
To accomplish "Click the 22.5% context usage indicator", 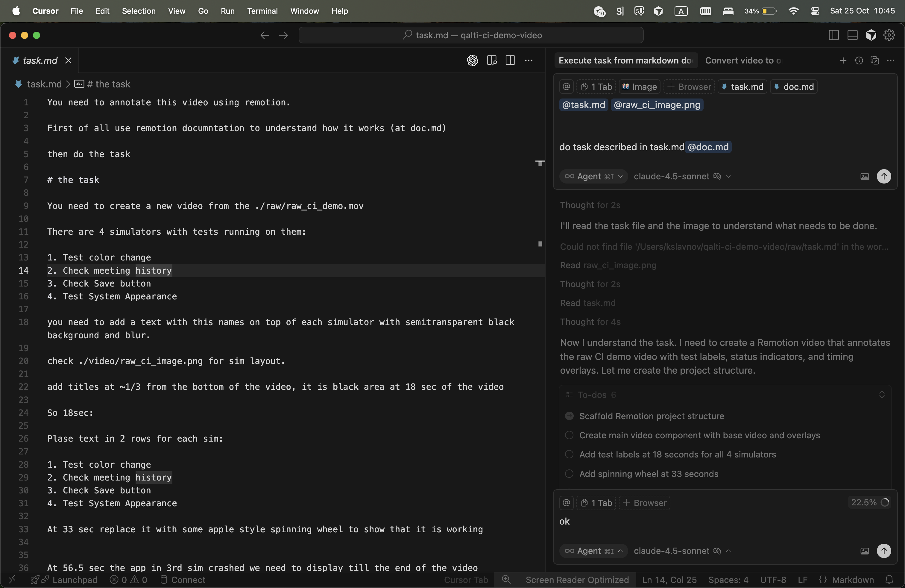I will point(869,502).
